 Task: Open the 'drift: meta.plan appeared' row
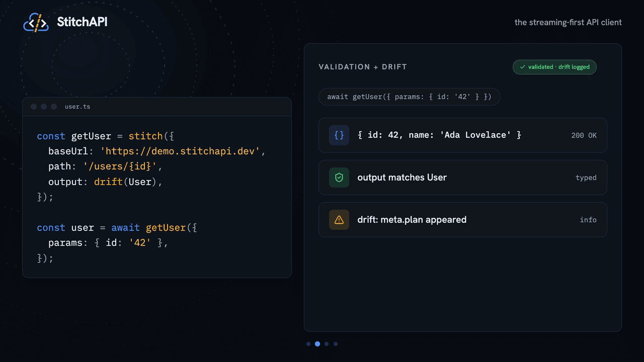point(463,220)
